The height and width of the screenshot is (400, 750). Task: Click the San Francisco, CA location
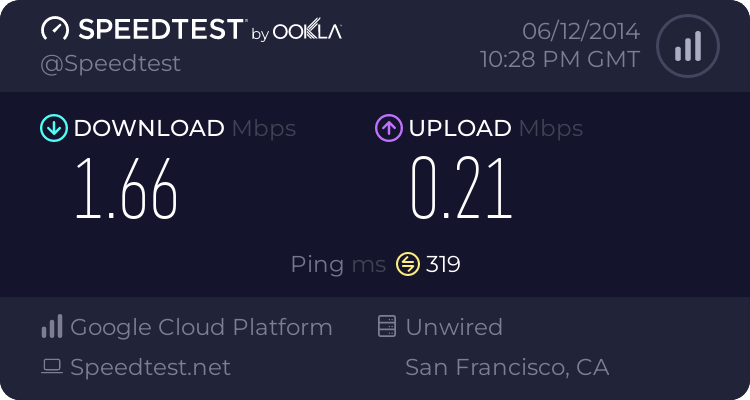tap(507, 367)
